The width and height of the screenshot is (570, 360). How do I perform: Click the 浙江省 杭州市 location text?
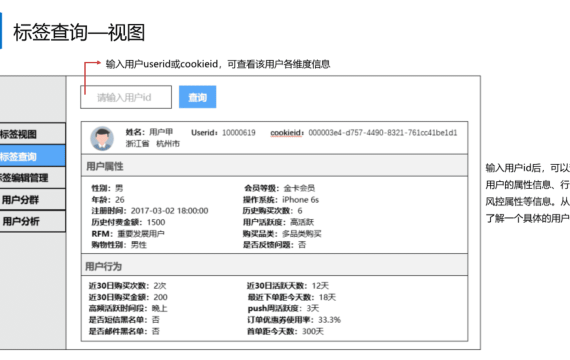coord(153,144)
